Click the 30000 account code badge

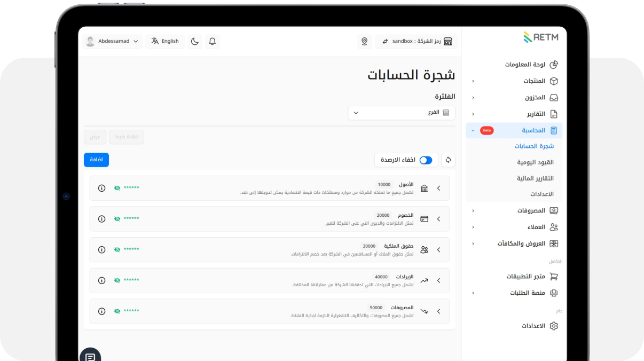370,246
